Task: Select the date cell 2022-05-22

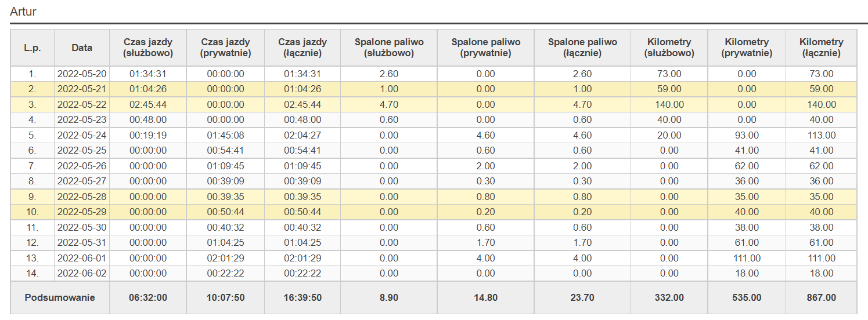Action: (x=82, y=105)
